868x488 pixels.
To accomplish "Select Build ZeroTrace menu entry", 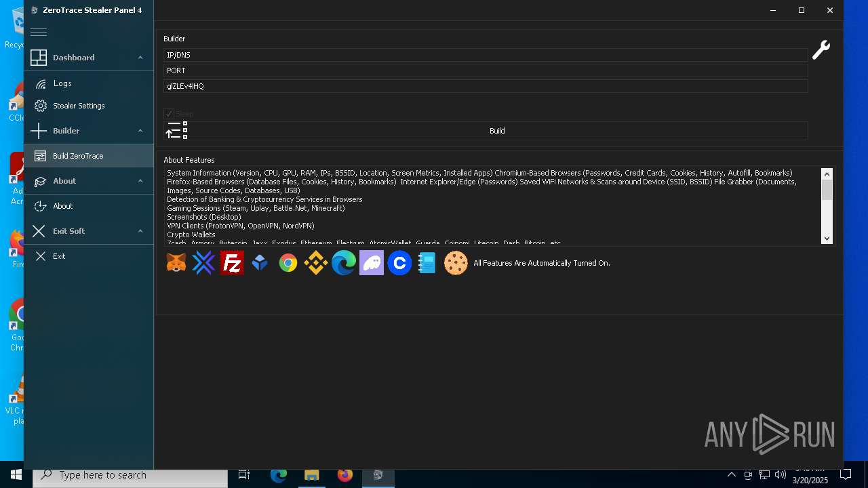I will coord(89,156).
